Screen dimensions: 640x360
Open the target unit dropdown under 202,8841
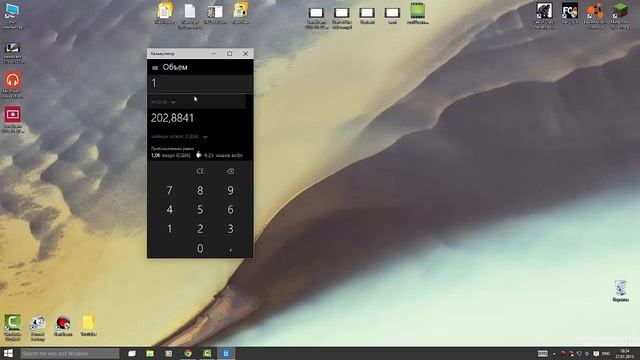click(x=179, y=137)
